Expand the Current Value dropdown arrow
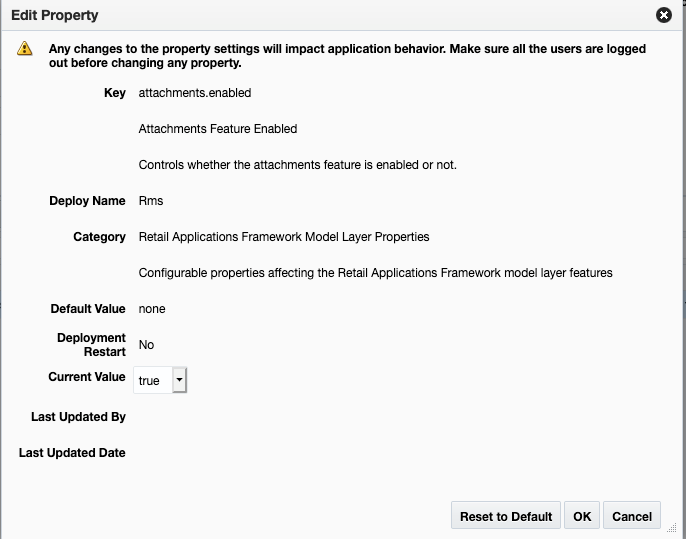Screen dimensions: 686x539 [179, 380]
